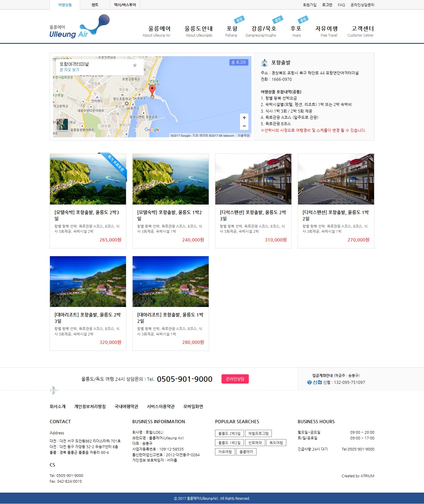The width and height of the screenshot is (424, 504).
Task: Open 대아리조트 1박2일 product image
Action: 171,281
